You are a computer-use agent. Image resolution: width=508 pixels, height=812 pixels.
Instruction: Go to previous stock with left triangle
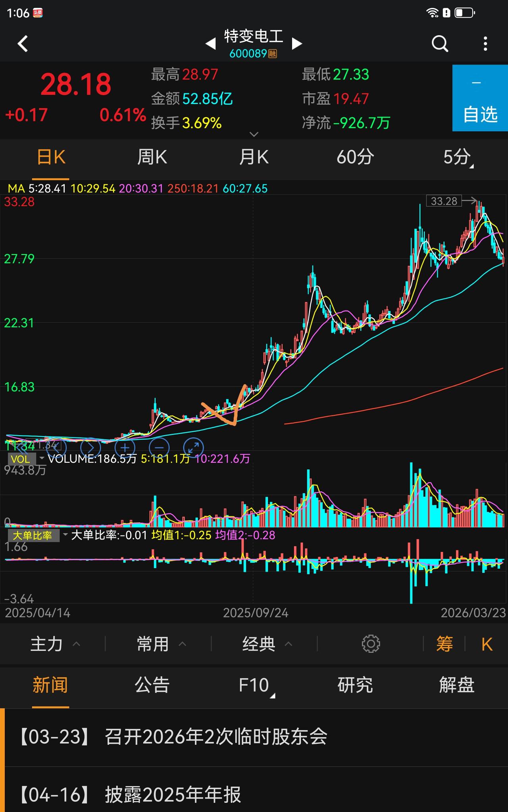211,44
